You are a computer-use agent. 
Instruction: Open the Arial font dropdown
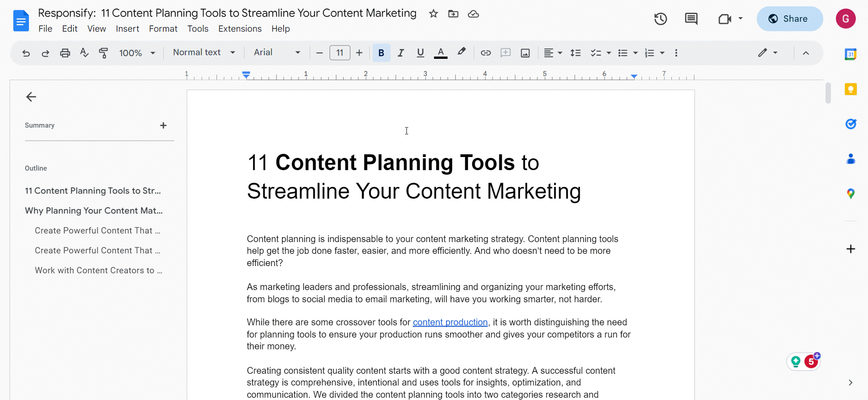coord(277,52)
